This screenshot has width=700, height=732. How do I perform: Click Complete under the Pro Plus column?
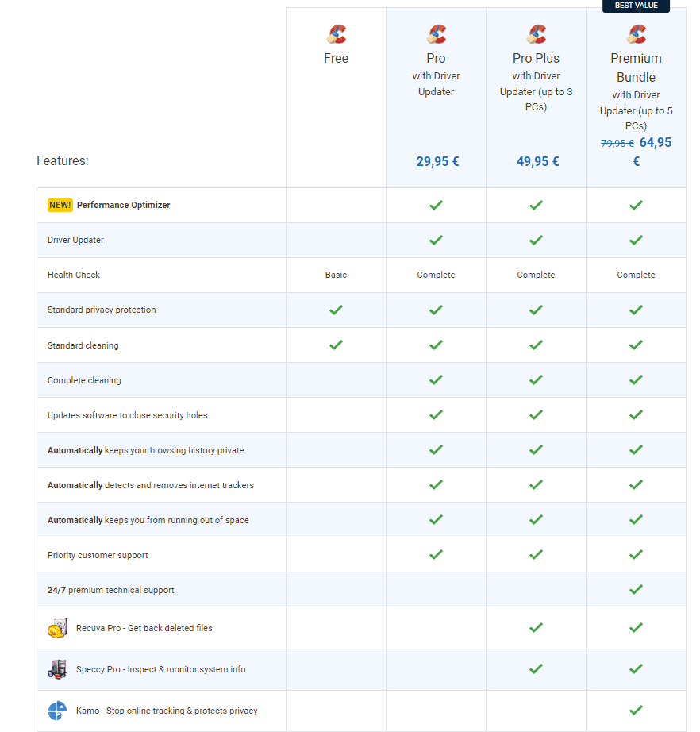[536, 275]
